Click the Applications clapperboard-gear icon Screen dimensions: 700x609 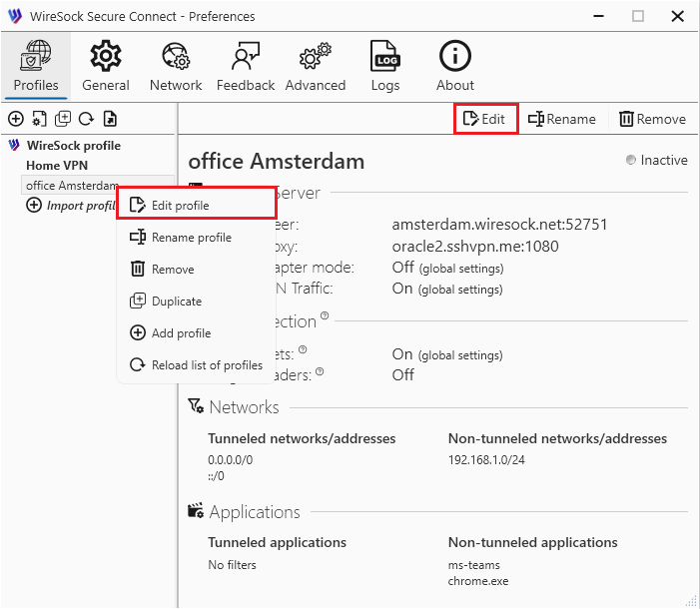(x=196, y=510)
